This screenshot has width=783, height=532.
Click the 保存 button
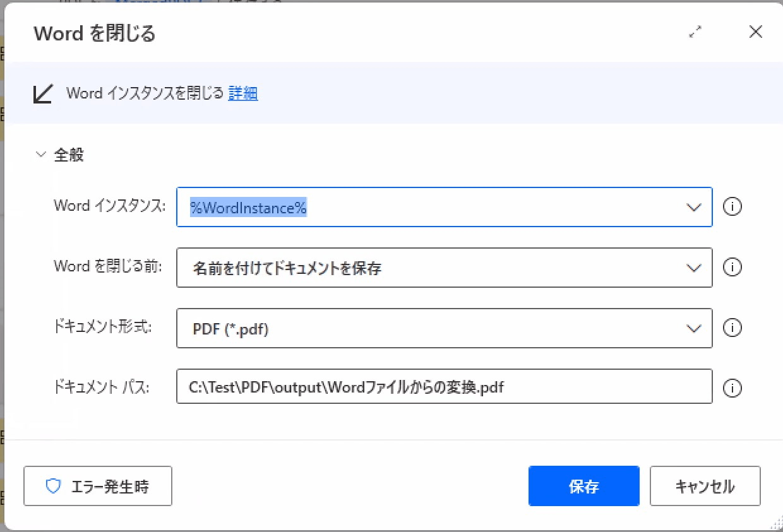584,486
